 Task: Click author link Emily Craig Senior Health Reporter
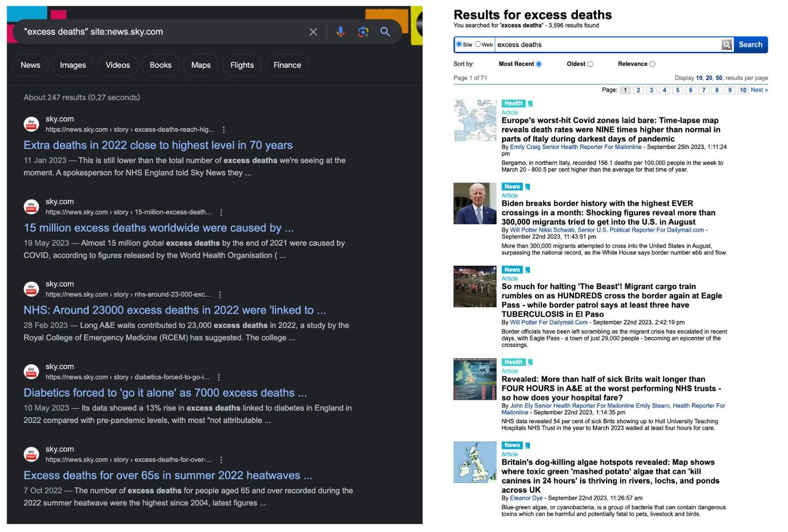coord(575,147)
